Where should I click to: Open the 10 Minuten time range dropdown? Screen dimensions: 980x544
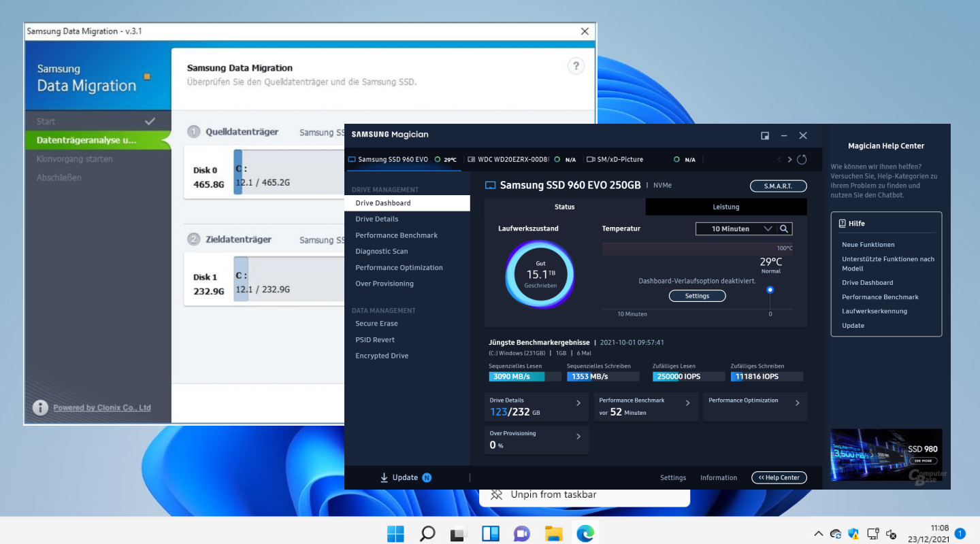tap(736, 229)
